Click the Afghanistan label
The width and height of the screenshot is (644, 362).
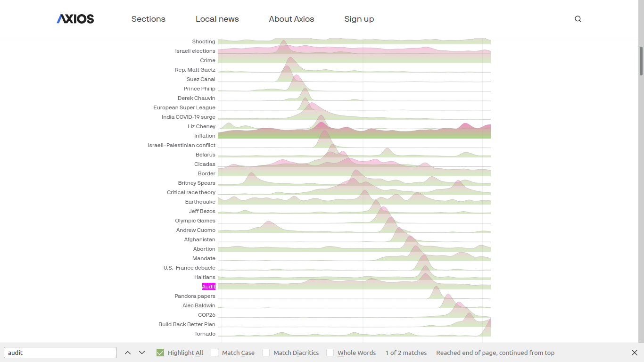point(200,239)
